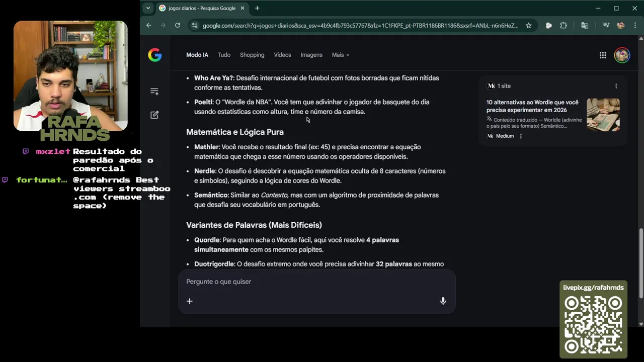Switch to the Imagens tab

pos(311,55)
